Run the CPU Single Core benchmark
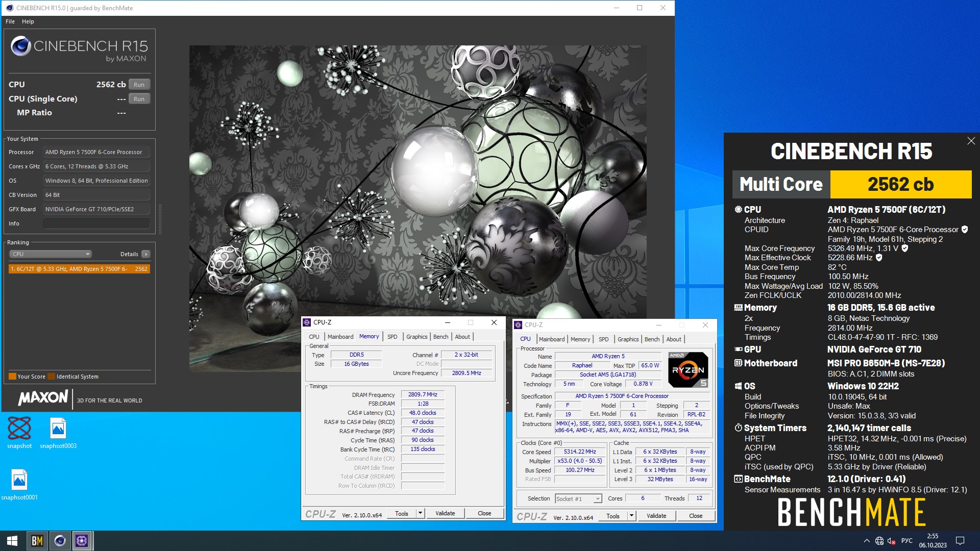Image resolution: width=980 pixels, height=551 pixels. click(139, 99)
